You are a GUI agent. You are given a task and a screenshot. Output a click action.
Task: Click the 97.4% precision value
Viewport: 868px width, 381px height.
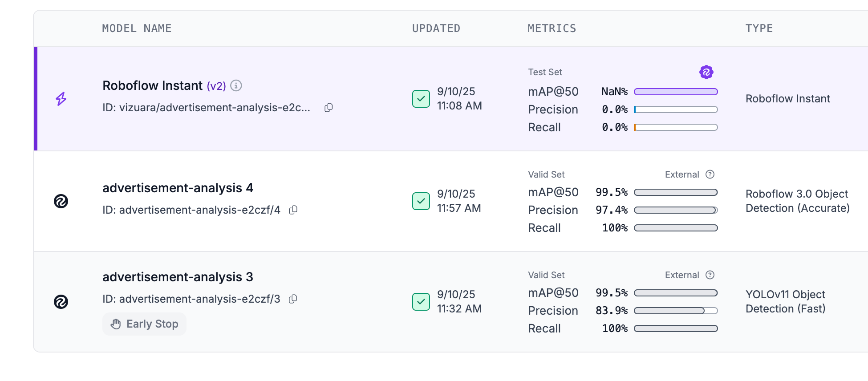pos(612,210)
